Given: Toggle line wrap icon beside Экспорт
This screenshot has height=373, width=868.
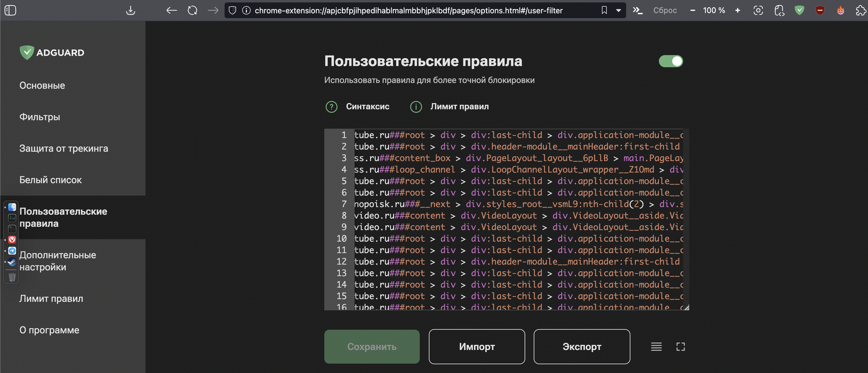Looking at the screenshot, I should click(656, 347).
